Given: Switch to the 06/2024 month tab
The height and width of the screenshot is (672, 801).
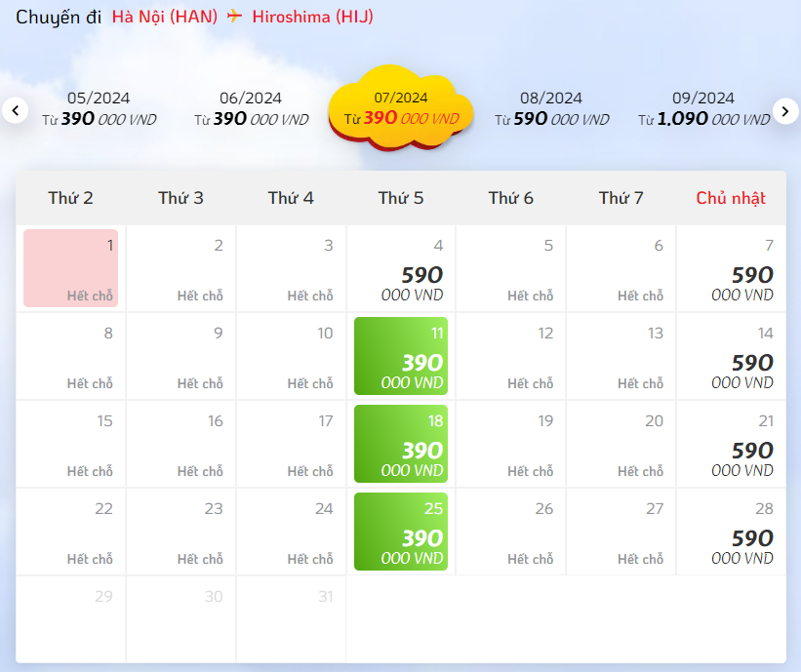Looking at the screenshot, I should [x=251, y=109].
